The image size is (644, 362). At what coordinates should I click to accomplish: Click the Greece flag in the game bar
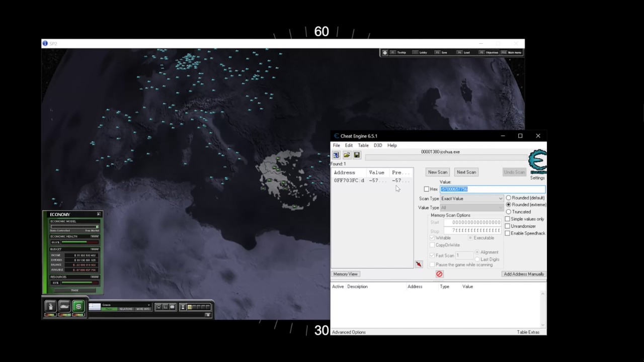pos(95,307)
